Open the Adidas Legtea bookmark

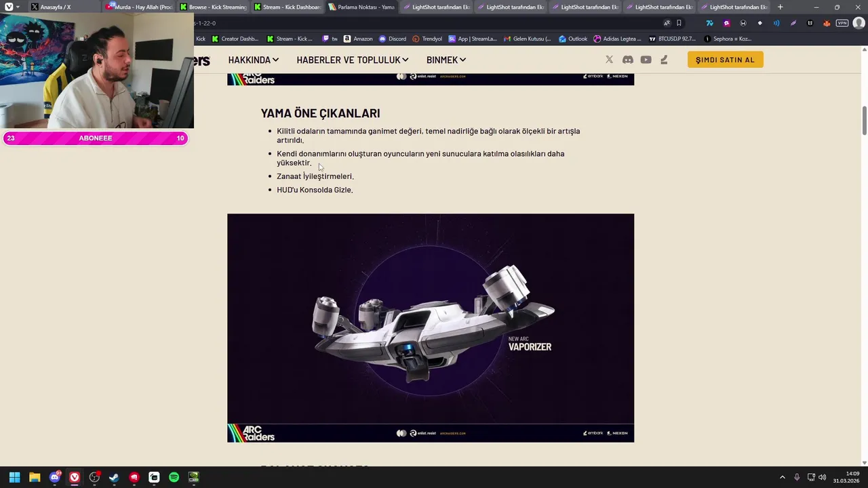pos(617,39)
